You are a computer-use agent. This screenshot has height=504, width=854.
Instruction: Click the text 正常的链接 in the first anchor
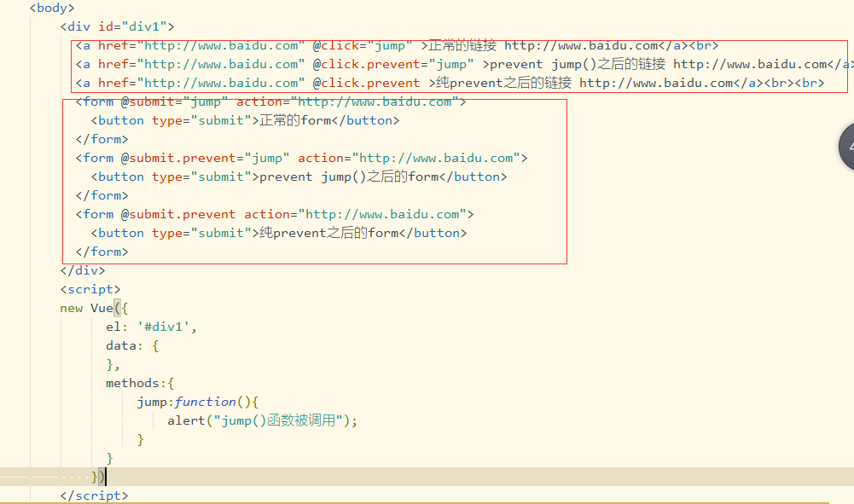tap(462, 46)
